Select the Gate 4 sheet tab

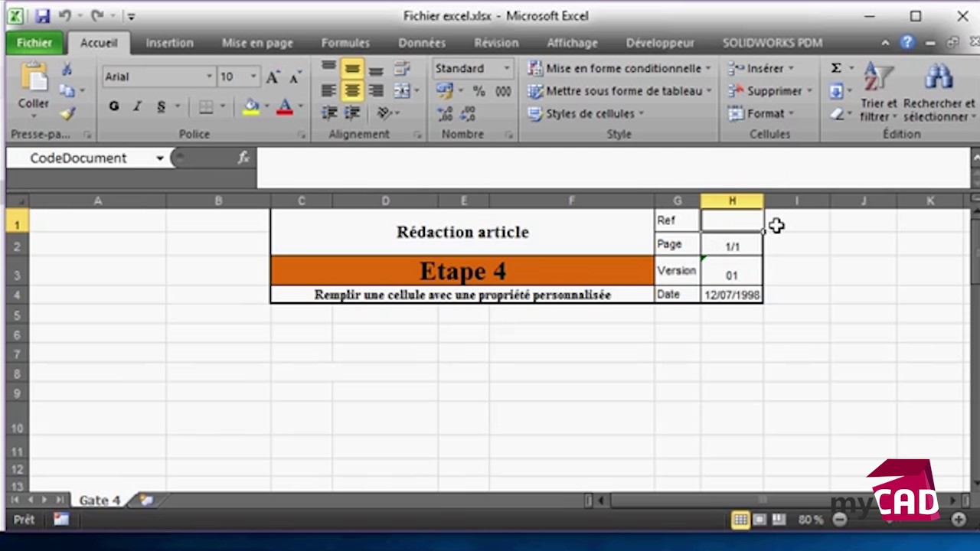pyautogui.click(x=100, y=500)
